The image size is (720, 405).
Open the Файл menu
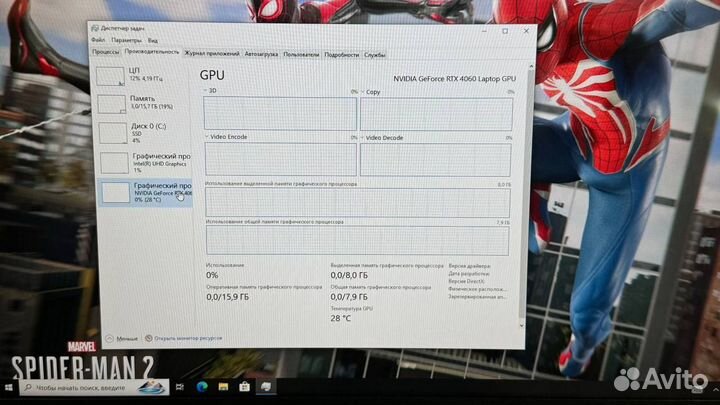(x=98, y=40)
